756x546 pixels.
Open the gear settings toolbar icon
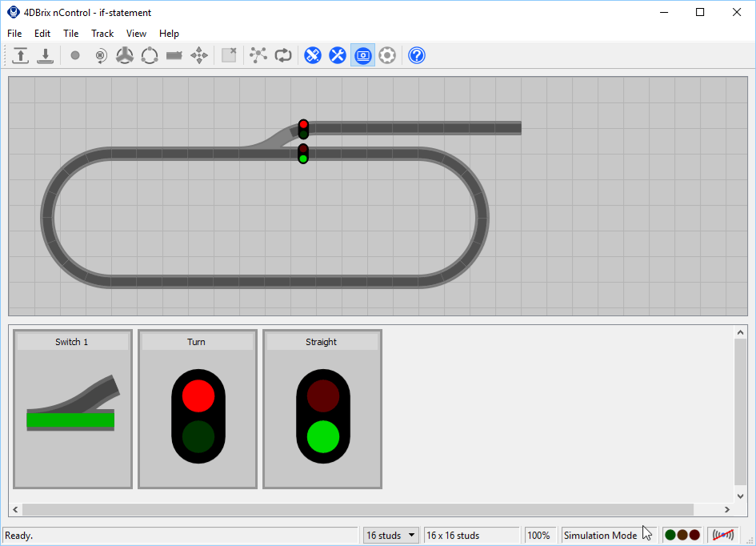point(387,55)
